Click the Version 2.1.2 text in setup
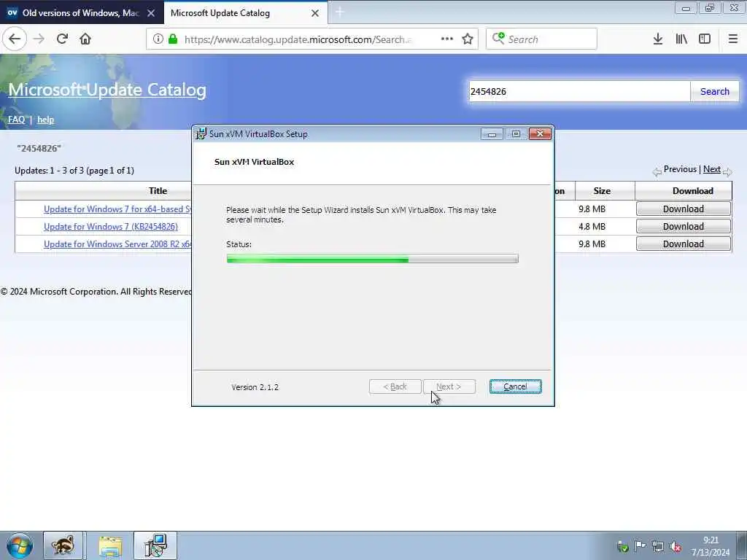747x560 pixels. tap(255, 387)
